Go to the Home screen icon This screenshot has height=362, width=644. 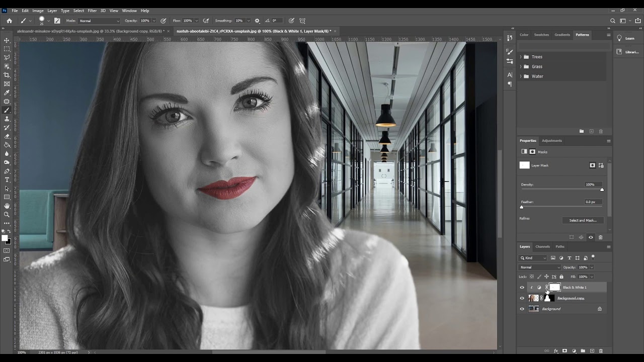click(x=9, y=21)
